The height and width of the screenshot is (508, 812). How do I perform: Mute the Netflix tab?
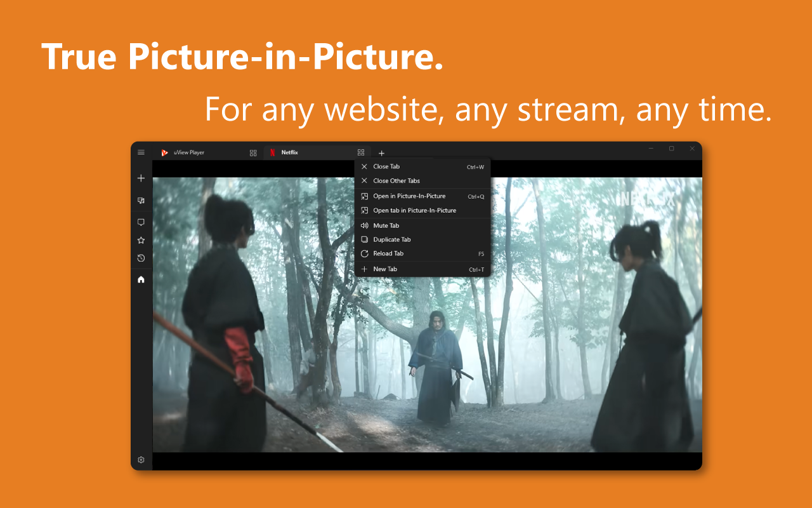pyautogui.click(x=387, y=225)
